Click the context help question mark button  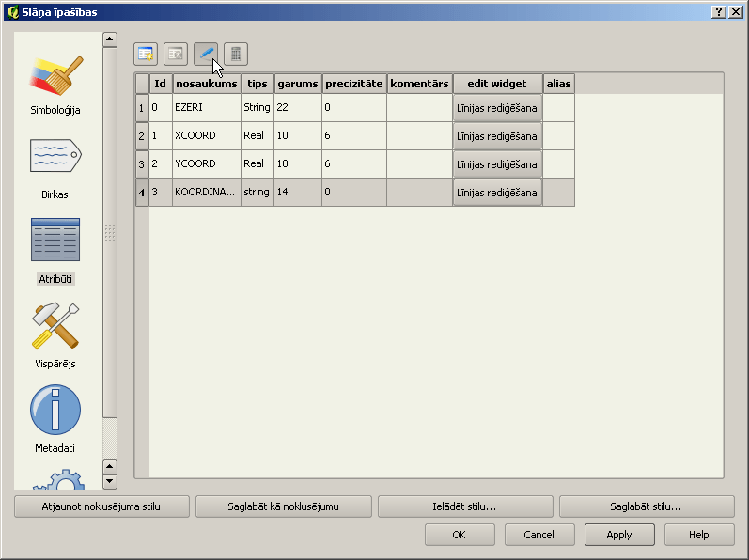point(718,12)
